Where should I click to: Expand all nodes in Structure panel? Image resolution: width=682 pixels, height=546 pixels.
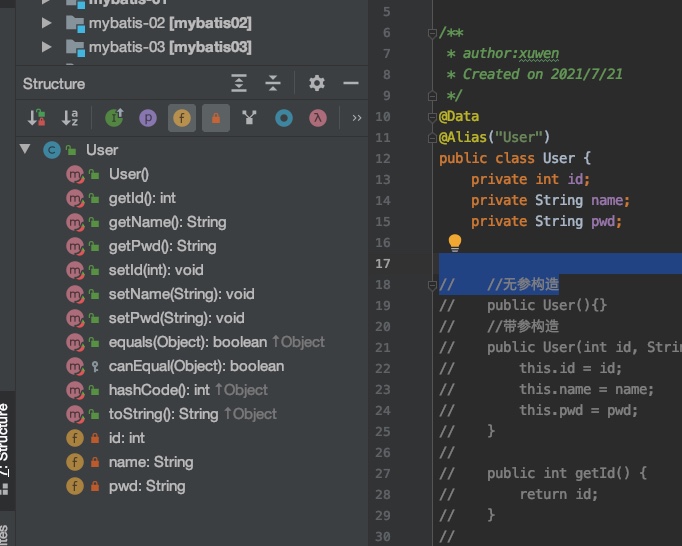tap(238, 84)
